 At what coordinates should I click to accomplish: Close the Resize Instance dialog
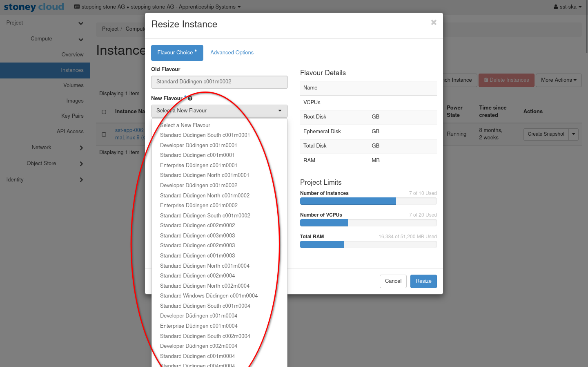[x=434, y=22]
